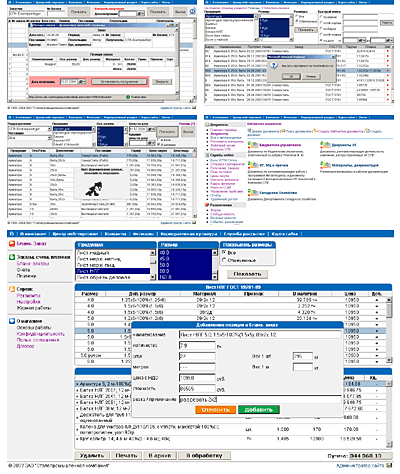Viewport: 400px width, 474px height.
Task: Click the Развлечения heading icon
Action: pos(207,205)
